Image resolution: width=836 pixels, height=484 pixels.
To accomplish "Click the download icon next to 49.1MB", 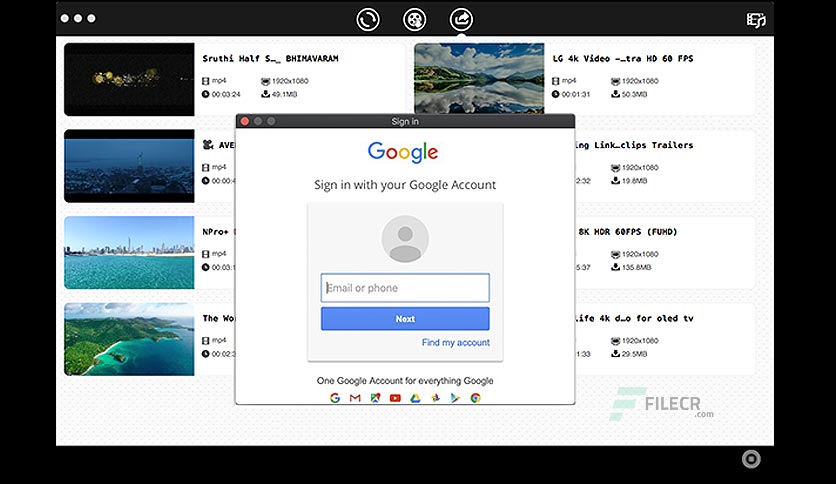I will point(265,94).
